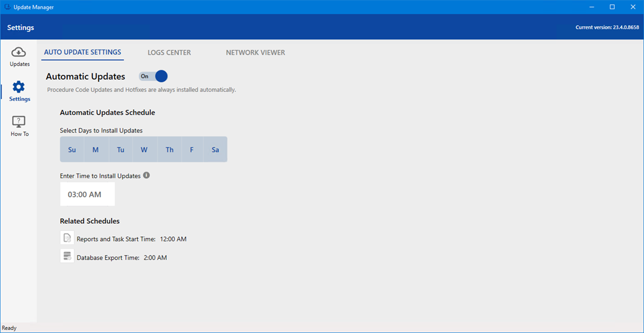Select the Auto Update Settings tab
Image resolution: width=644 pixels, height=333 pixels.
pyautogui.click(x=82, y=53)
